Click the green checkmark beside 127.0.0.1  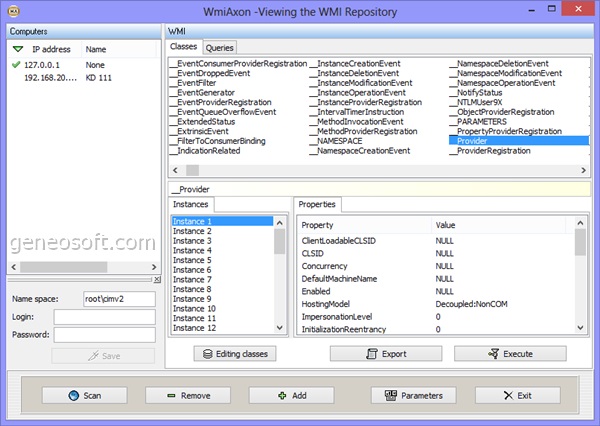(16, 65)
